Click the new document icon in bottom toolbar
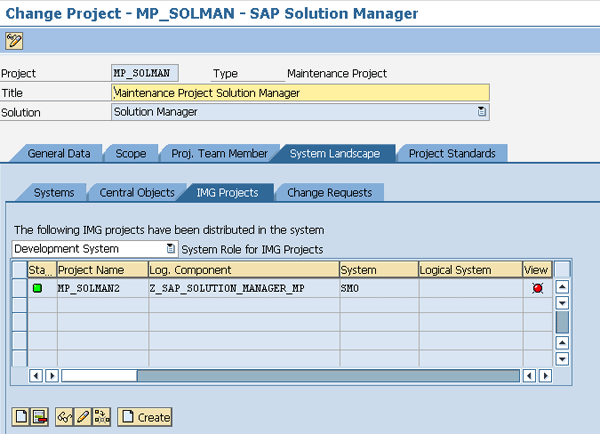600x434 pixels. click(20, 416)
